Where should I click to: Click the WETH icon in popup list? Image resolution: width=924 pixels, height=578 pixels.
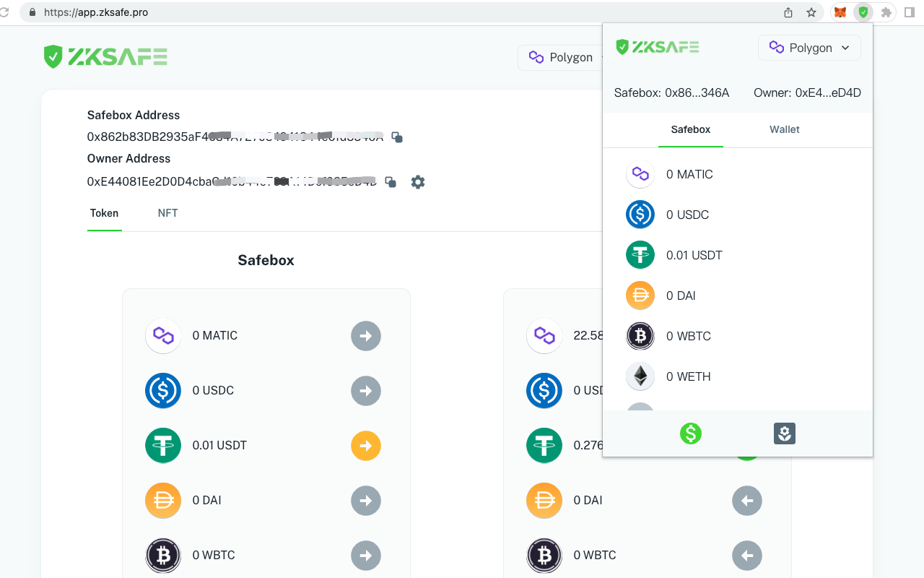click(640, 376)
